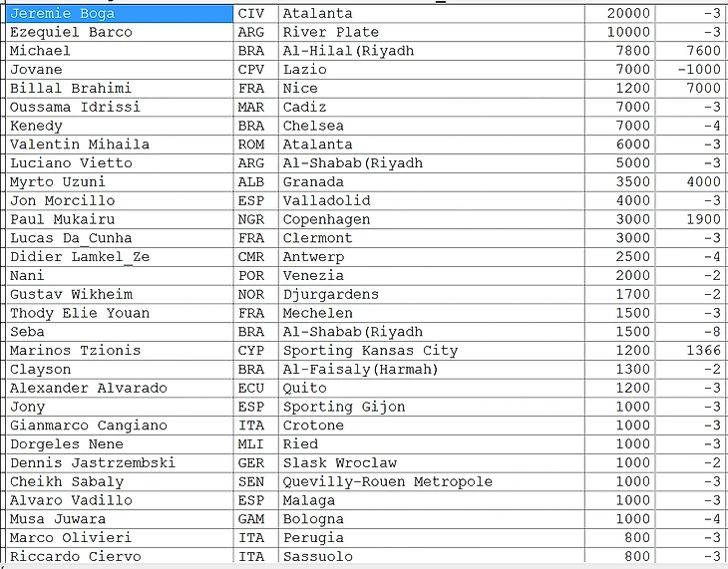Click the MAR nationality cell
728x569 pixels.
point(256,108)
